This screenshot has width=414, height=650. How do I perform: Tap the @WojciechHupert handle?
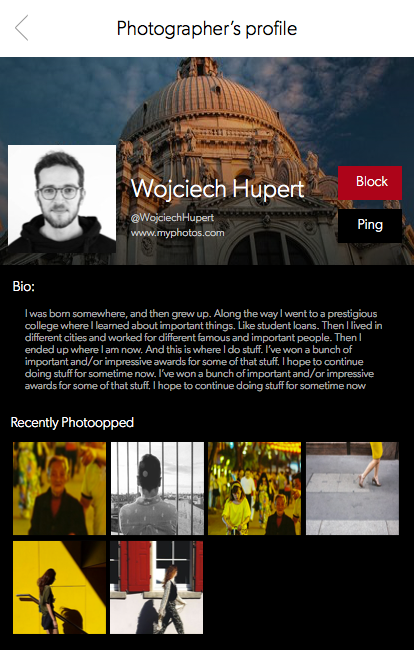(x=172, y=218)
